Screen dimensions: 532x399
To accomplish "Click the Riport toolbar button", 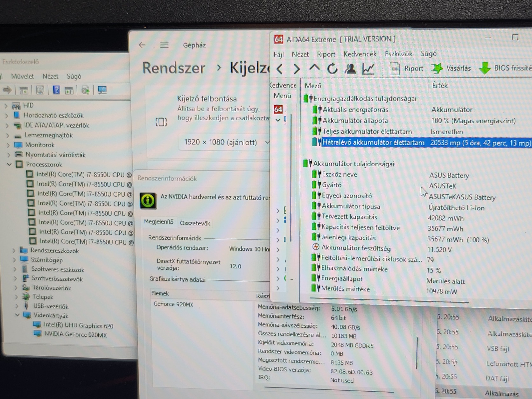I will tap(407, 68).
